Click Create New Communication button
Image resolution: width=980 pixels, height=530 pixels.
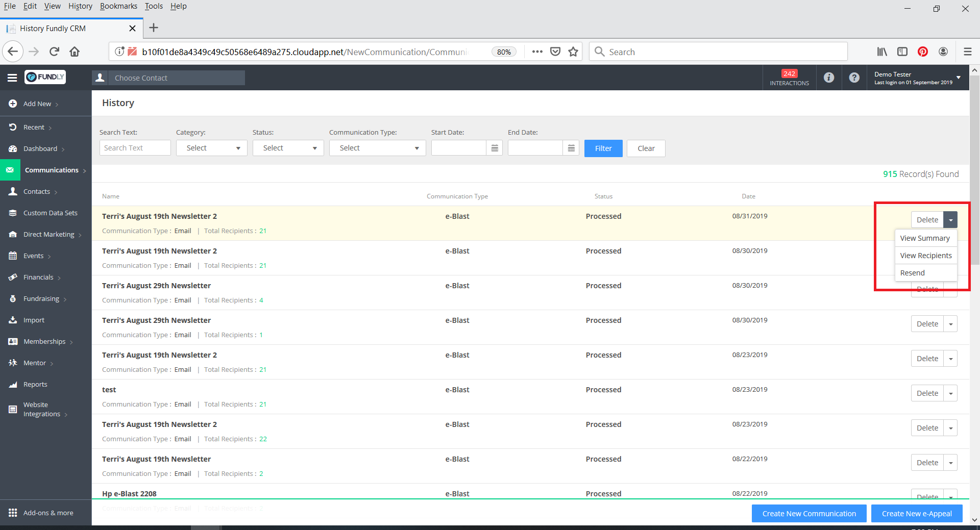(x=808, y=513)
